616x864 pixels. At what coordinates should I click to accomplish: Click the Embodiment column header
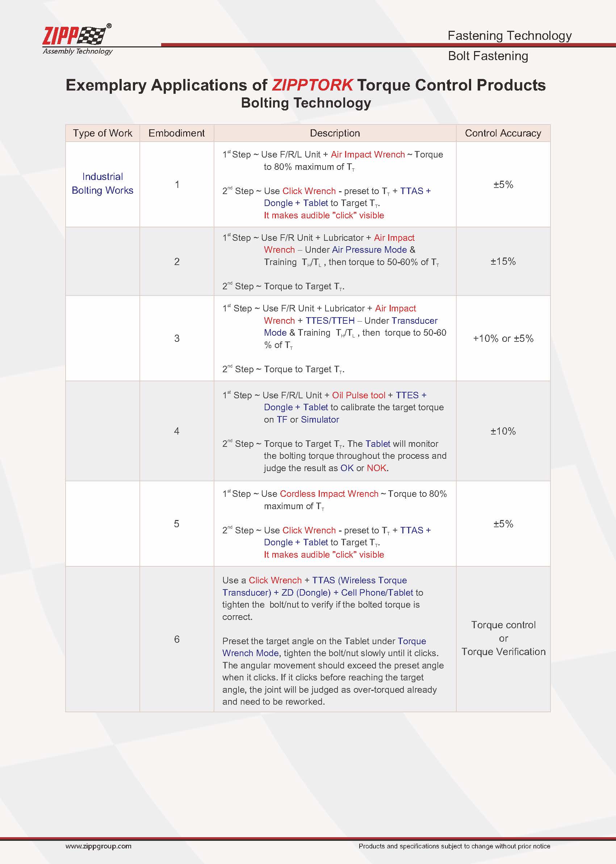176,133
